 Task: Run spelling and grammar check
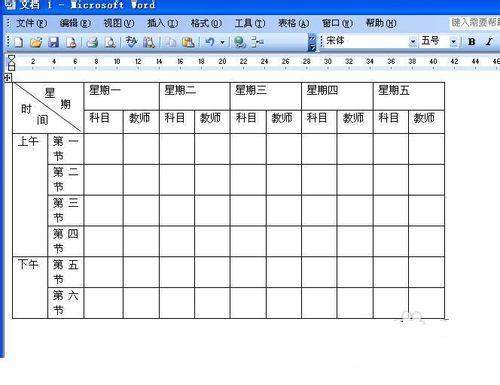tap(131, 42)
